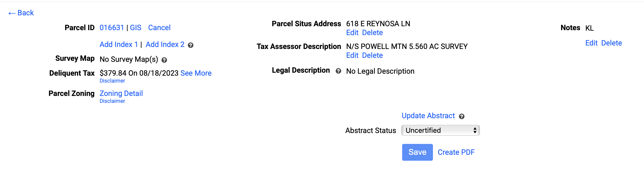Edit the KL note
The height and width of the screenshot is (180, 644).
click(591, 43)
